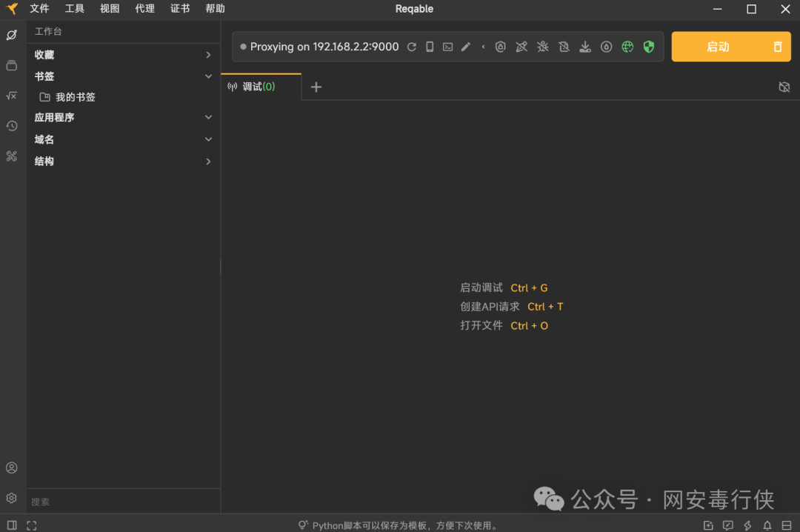Image resolution: width=800 pixels, height=532 pixels.
Task: Click the download import icon
Action: point(585,47)
